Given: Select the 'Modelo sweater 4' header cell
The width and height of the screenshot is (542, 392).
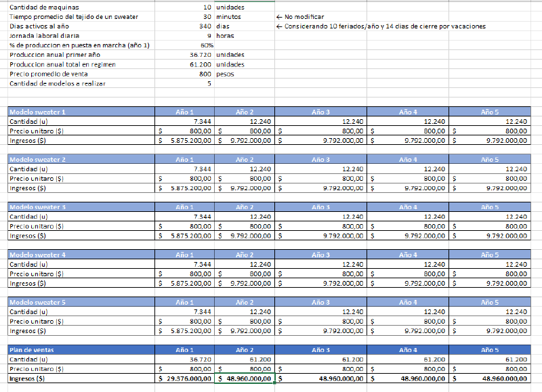Looking at the screenshot, I should click(81, 255).
